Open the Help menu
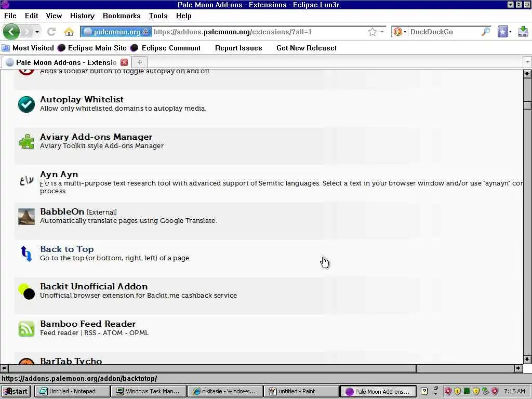The image size is (532, 399). pyautogui.click(x=183, y=16)
